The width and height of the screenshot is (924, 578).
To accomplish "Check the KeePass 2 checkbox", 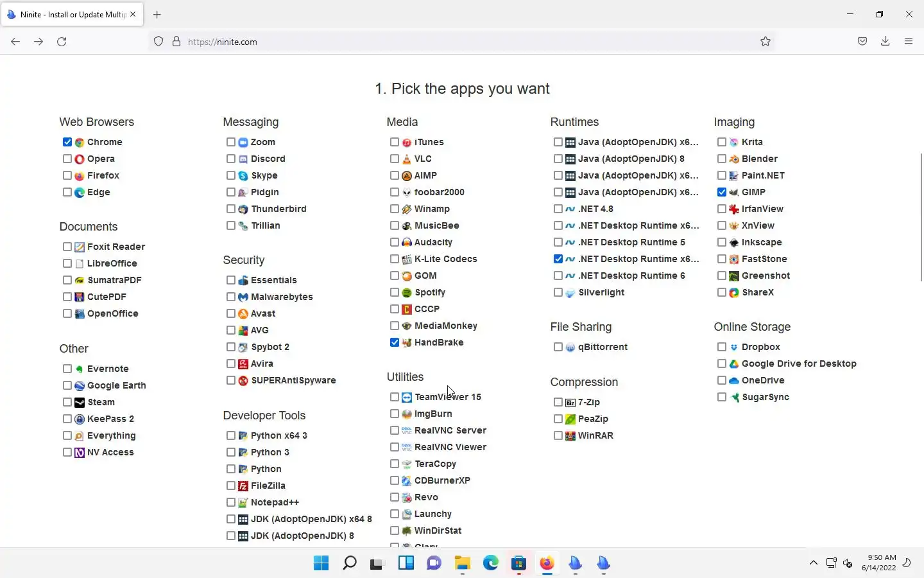I will click(67, 419).
